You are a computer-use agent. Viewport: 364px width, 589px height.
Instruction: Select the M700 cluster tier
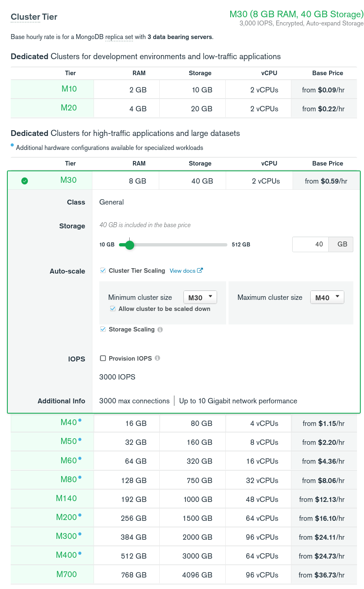pos(66,574)
